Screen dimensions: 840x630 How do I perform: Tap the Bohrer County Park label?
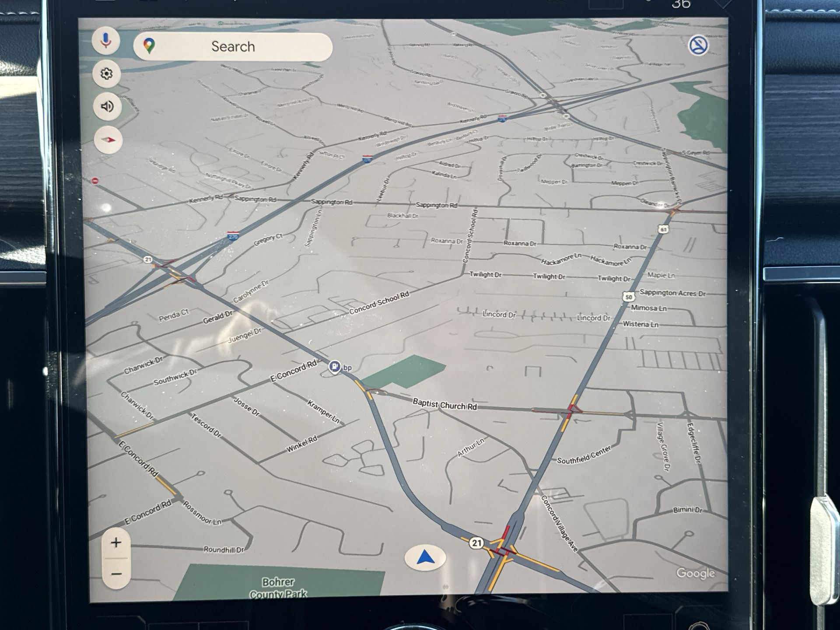[x=278, y=587]
